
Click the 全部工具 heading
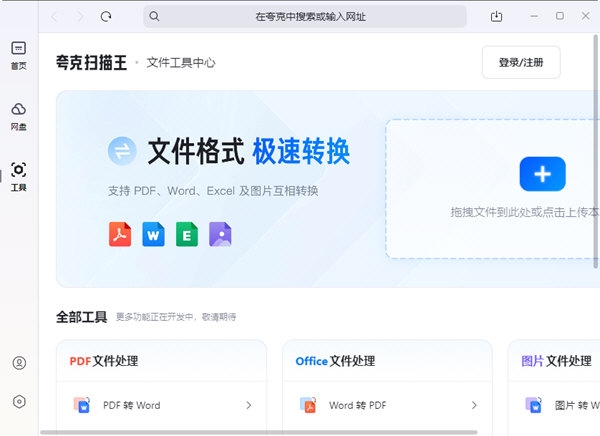click(82, 317)
